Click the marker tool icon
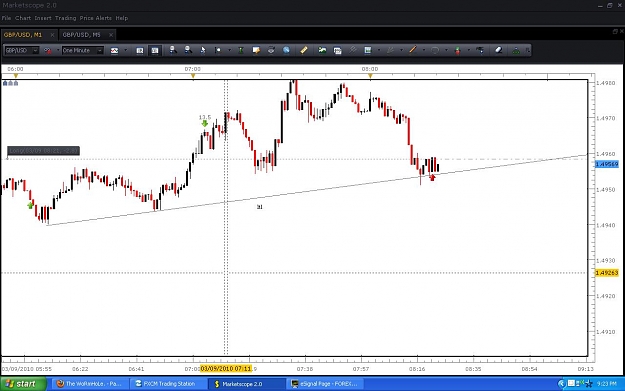Image resolution: width=625 pixels, height=391 pixels. pyautogui.click(x=218, y=50)
